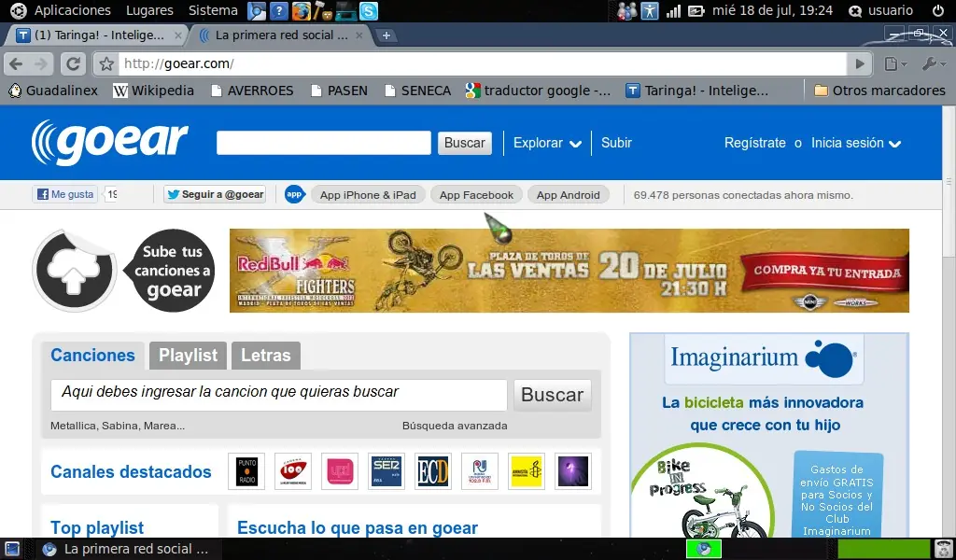Bookmark this page with the star icon
956x560 pixels.
[106, 63]
